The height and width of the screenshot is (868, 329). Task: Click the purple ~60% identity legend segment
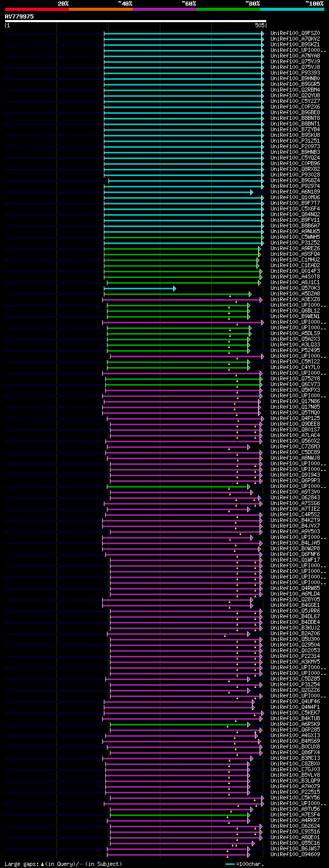[164, 9]
